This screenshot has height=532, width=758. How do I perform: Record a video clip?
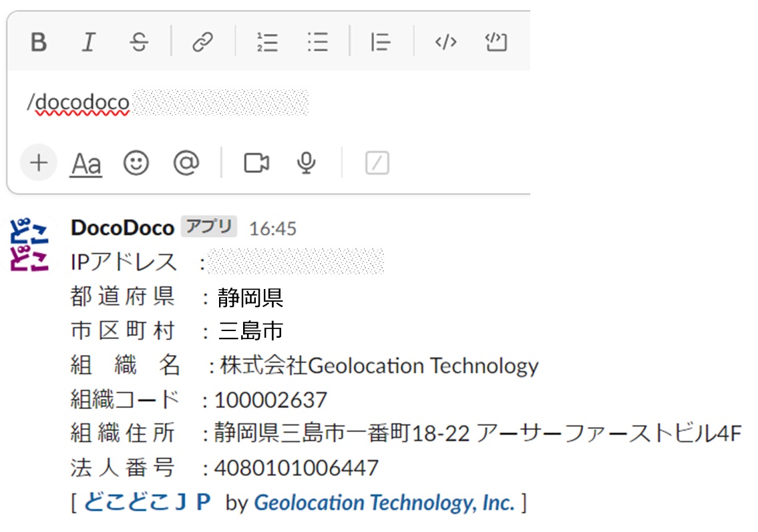[257, 162]
